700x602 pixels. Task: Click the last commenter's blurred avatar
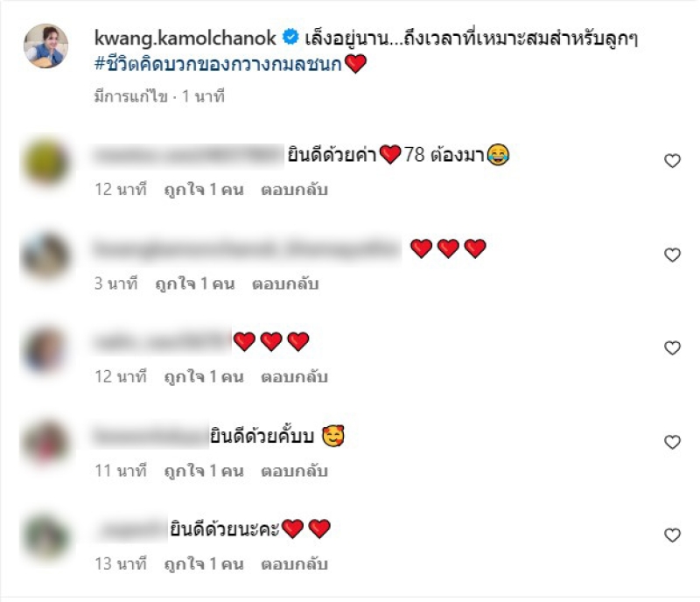[46, 535]
